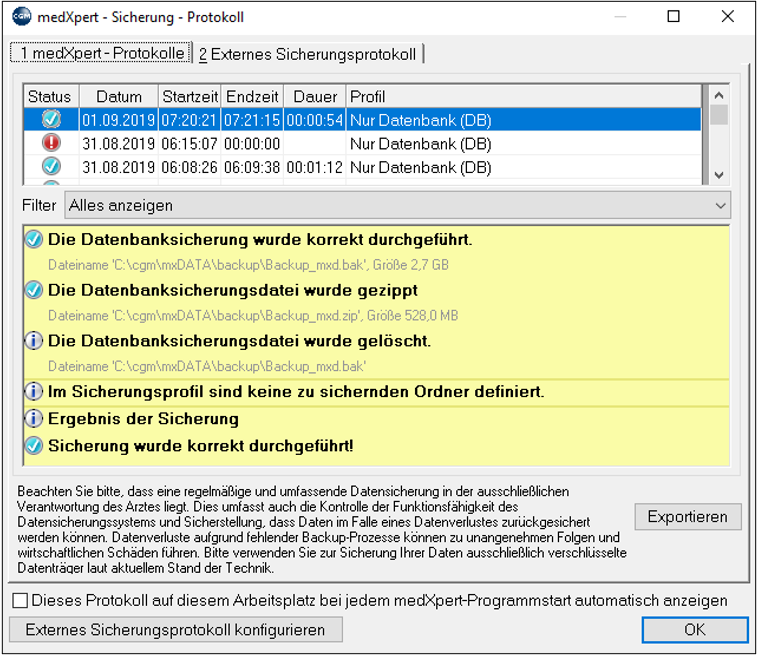
Task: Click 'Externes Sicherungsprotokoll konfigurieren' button
Action: pyautogui.click(x=175, y=630)
